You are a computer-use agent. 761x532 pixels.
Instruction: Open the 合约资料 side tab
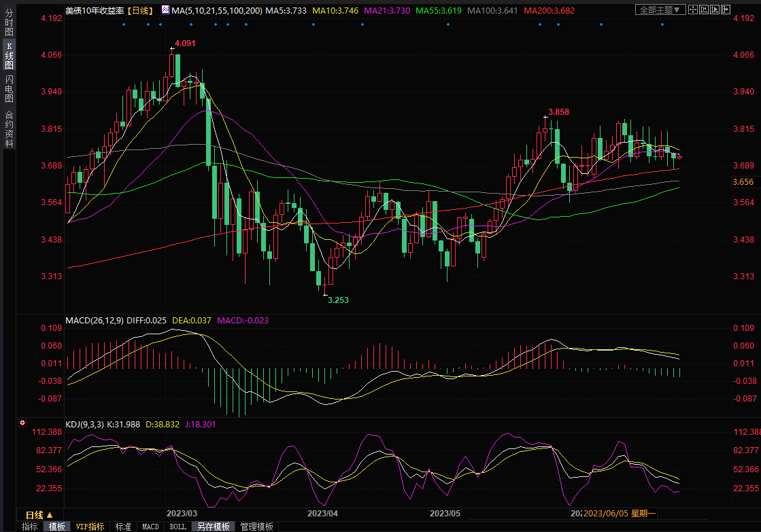9,128
